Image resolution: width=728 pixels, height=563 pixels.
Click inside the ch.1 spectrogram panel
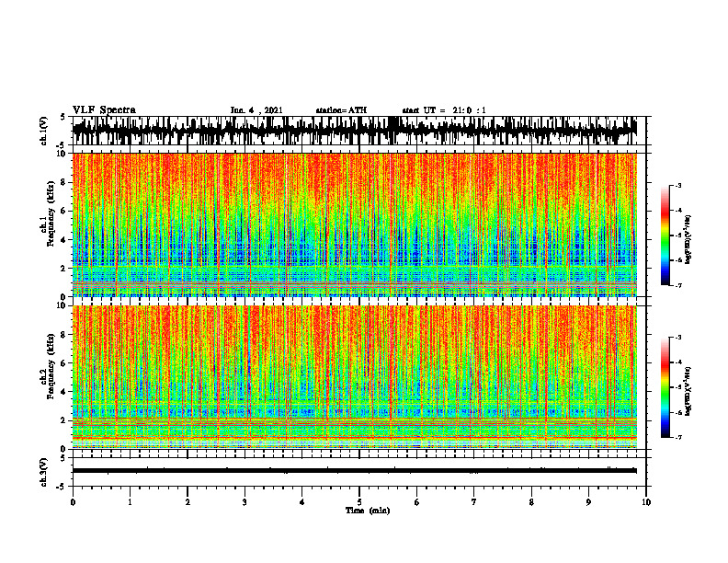coord(355,224)
